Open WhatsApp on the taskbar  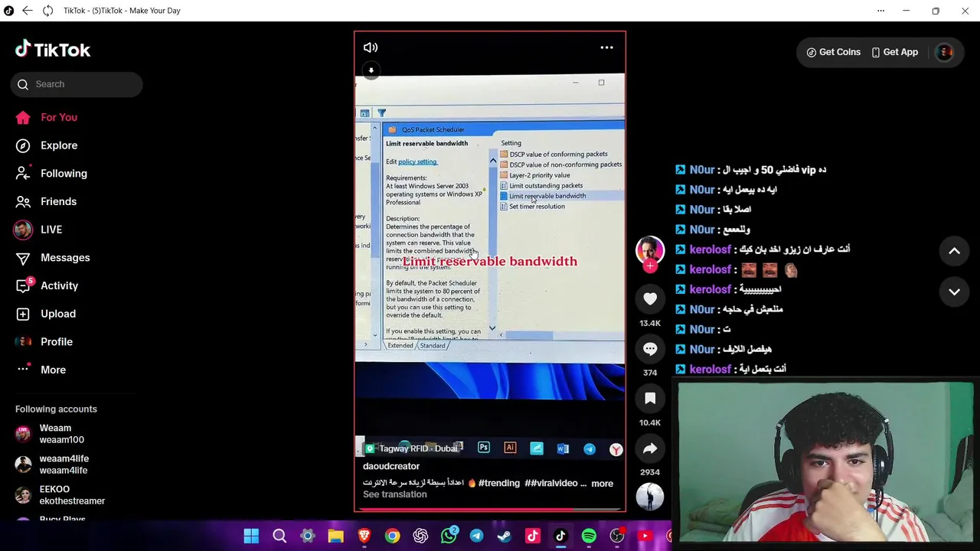point(449,536)
